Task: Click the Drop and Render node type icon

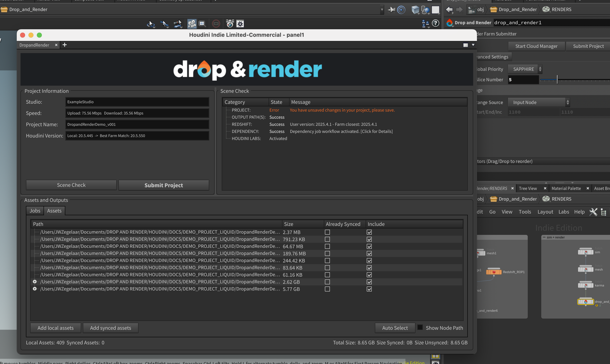Action: (449, 23)
